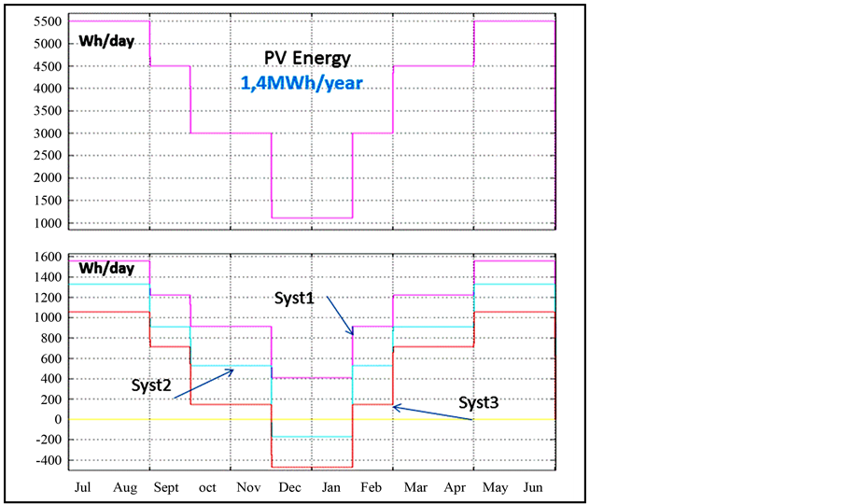Image resolution: width=842 pixels, height=504 pixels.
Task: Click the 'Wh/day' label in lower chart
Action: (106, 268)
